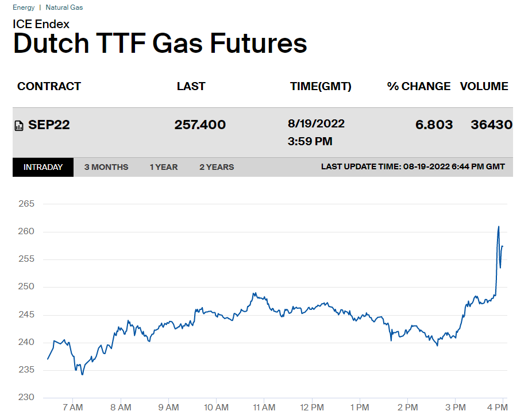
Task: Click the CONTRACT column header
Action: (49, 86)
